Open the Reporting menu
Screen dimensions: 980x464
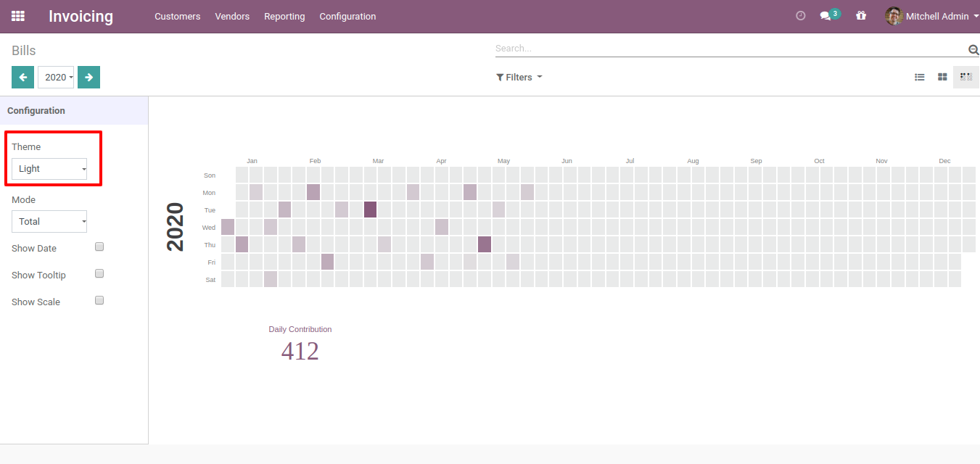click(x=284, y=16)
